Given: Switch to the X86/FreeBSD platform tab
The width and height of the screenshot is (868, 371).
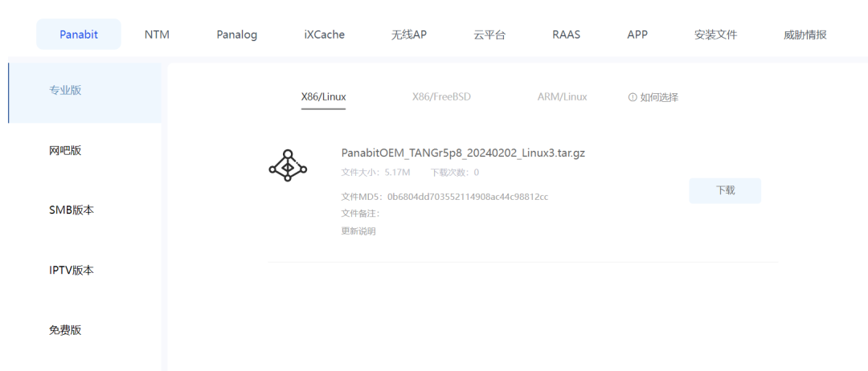Looking at the screenshot, I should point(441,96).
